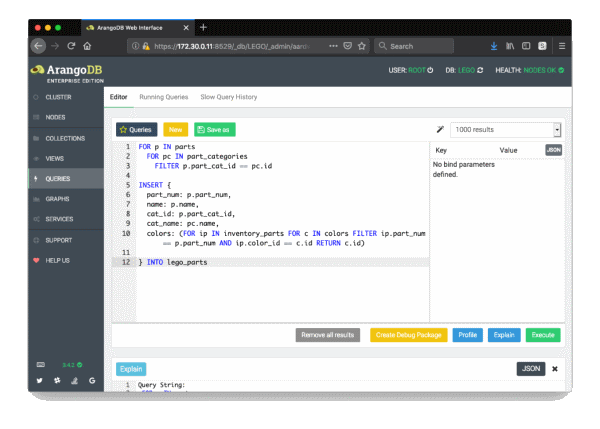Viewport: 600px width, 429px height.
Task: Run the query with Execute button
Action: click(x=543, y=335)
